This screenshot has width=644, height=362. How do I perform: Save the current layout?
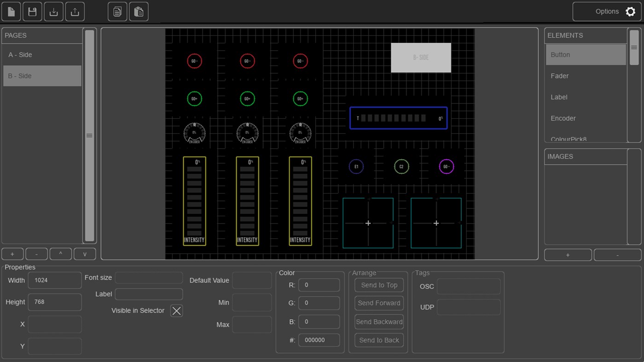pyautogui.click(x=32, y=11)
